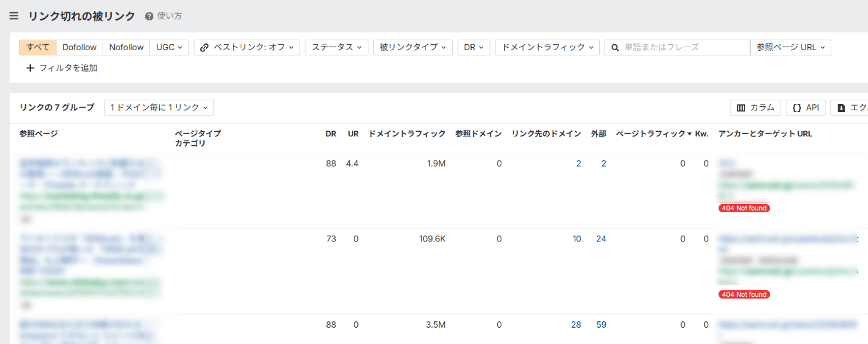Open the hamburger navigation menu

click(13, 16)
